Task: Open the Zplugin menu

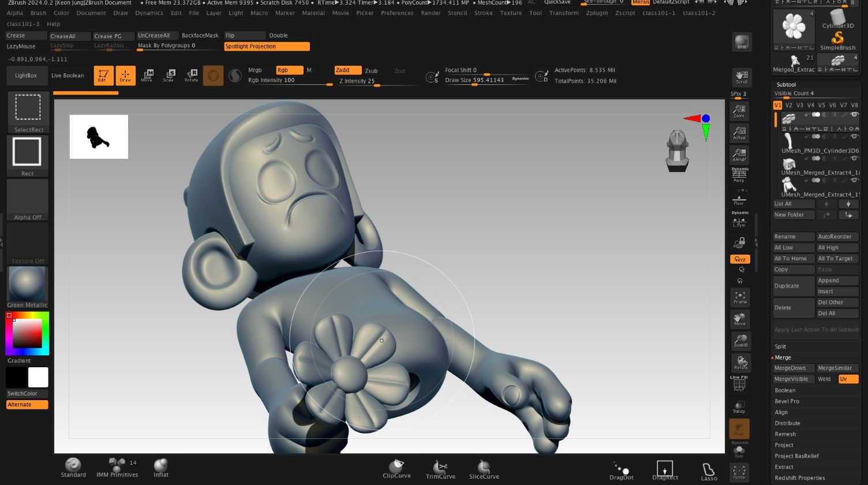Action: (x=596, y=13)
